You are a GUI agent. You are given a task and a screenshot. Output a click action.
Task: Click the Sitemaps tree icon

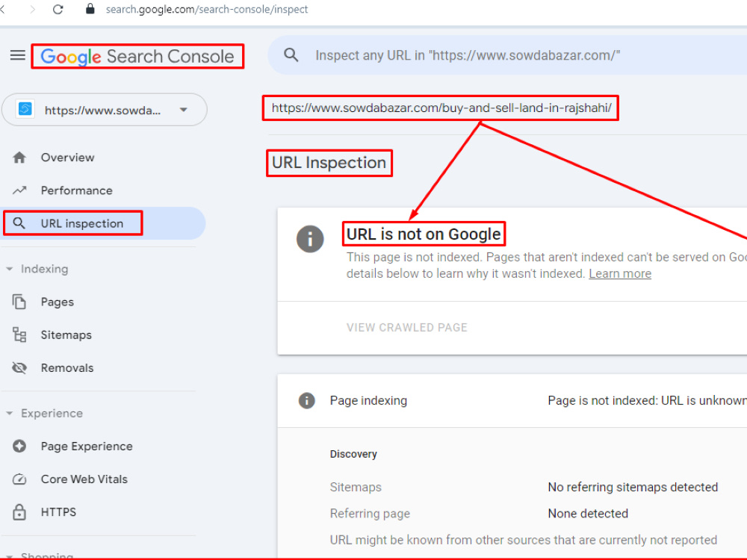pyautogui.click(x=19, y=335)
